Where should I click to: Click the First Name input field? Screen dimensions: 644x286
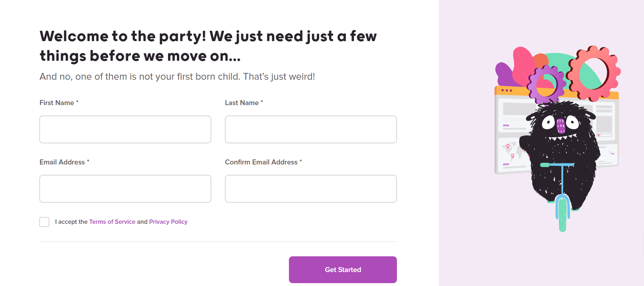pos(125,129)
